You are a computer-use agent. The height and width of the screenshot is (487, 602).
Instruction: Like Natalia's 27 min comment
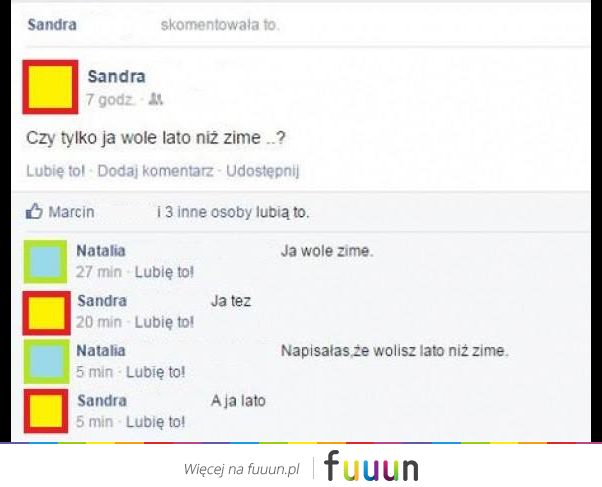[x=164, y=272]
